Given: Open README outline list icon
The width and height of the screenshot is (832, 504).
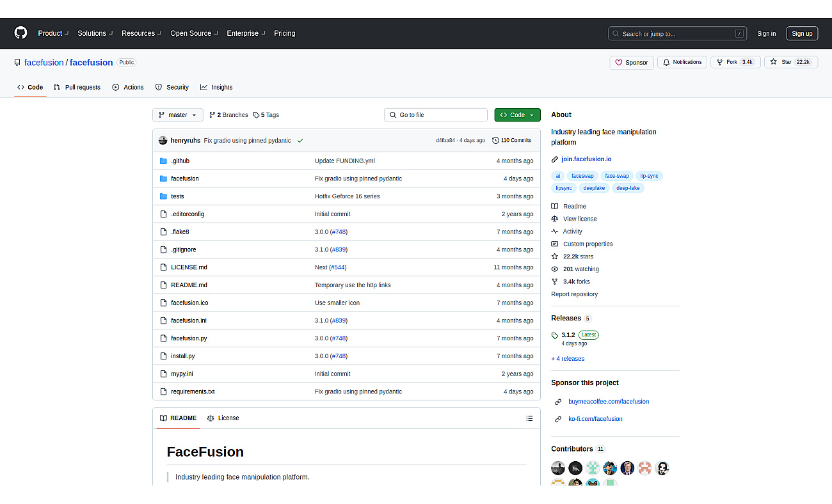Looking at the screenshot, I should coord(529,418).
